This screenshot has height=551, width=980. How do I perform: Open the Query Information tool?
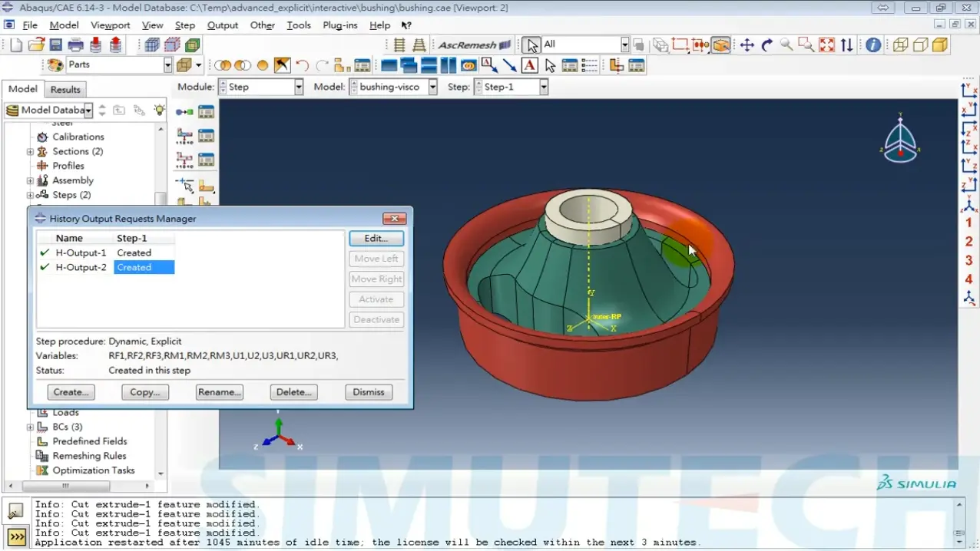[872, 45]
